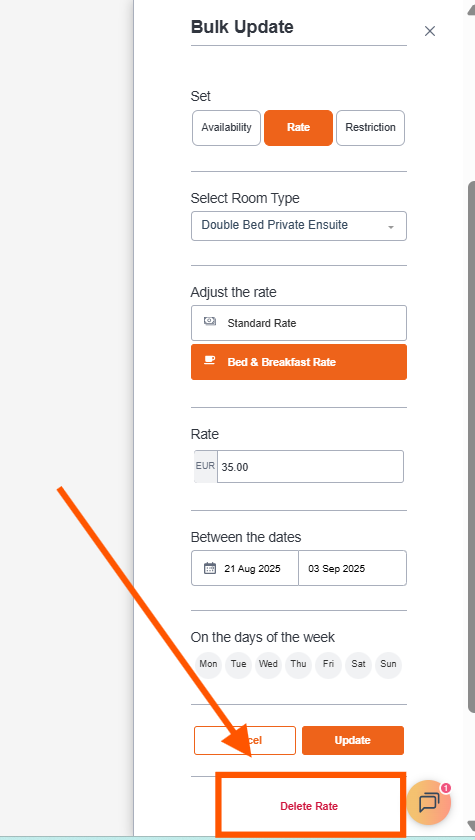
Task: Select the Rate tab
Action: 298,128
